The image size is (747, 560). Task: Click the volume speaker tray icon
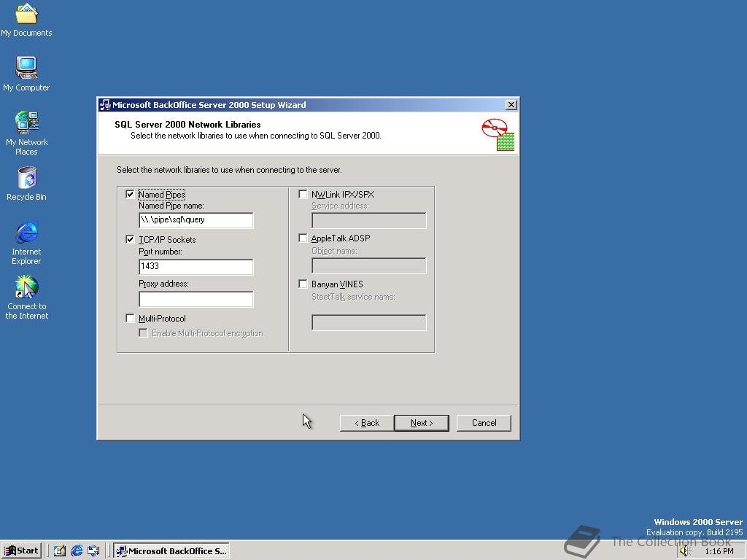[684, 551]
